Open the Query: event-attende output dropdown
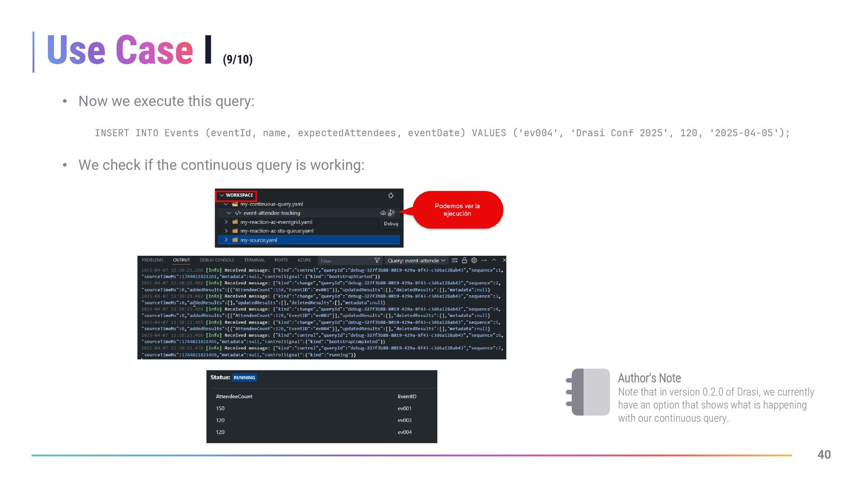 416,261
